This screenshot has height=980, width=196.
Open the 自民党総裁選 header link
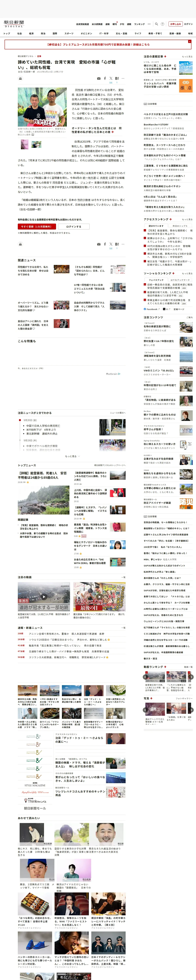83,24
